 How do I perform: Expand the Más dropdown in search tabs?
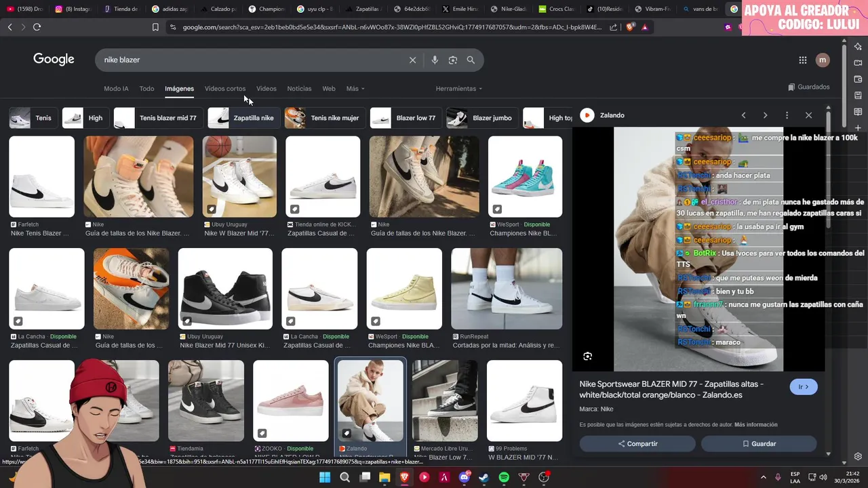pyautogui.click(x=355, y=89)
